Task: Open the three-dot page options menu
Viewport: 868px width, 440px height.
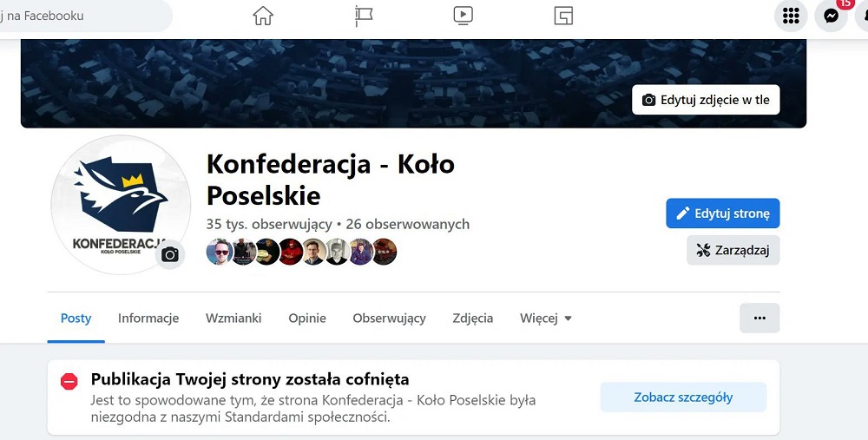Action: pyautogui.click(x=759, y=319)
